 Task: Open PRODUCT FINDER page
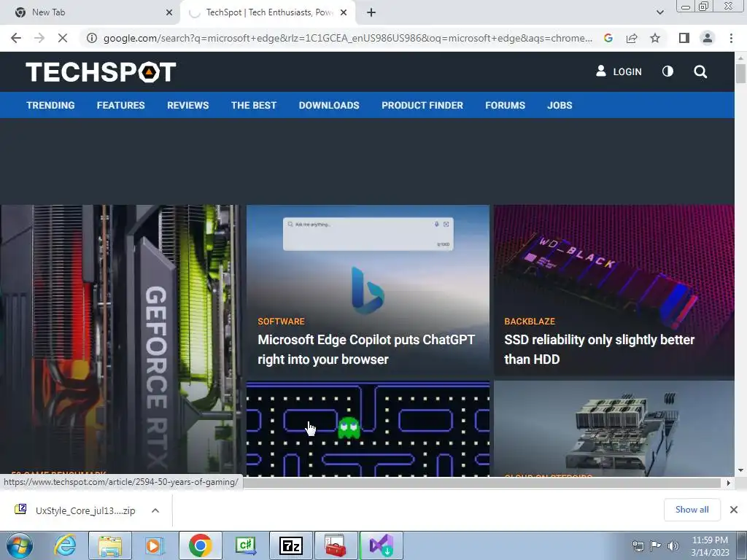(422, 105)
